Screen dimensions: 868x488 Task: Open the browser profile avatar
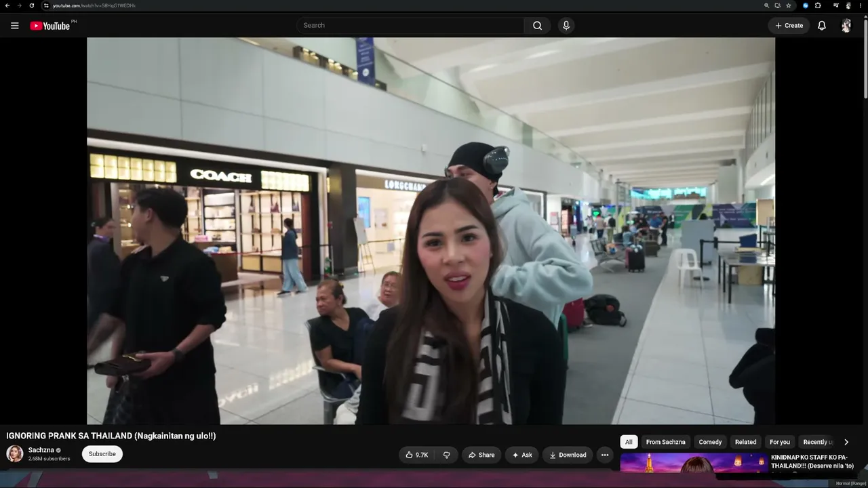(848, 5)
